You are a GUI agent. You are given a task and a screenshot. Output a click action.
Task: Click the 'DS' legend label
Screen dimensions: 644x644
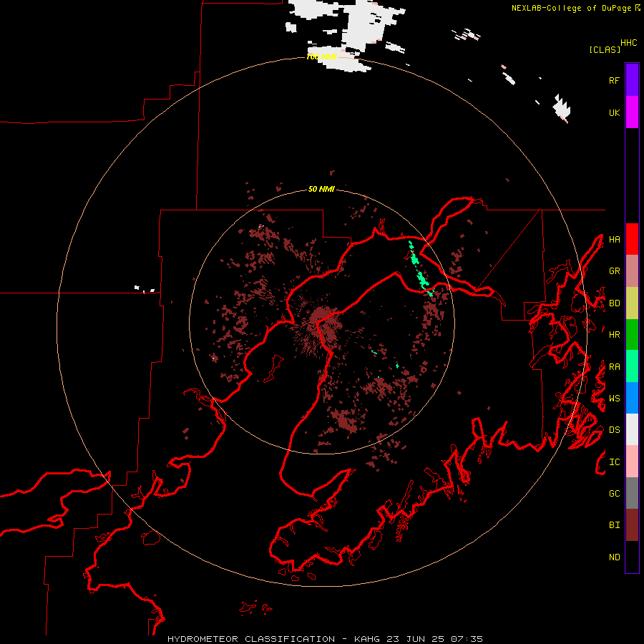614,430
